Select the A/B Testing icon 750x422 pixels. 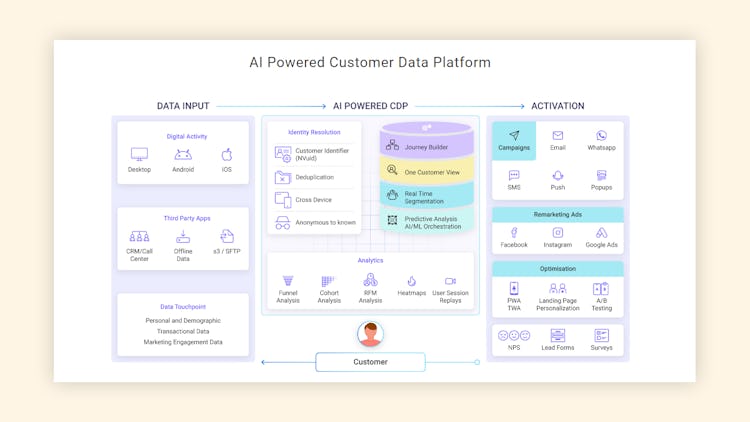click(x=601, y=289)
